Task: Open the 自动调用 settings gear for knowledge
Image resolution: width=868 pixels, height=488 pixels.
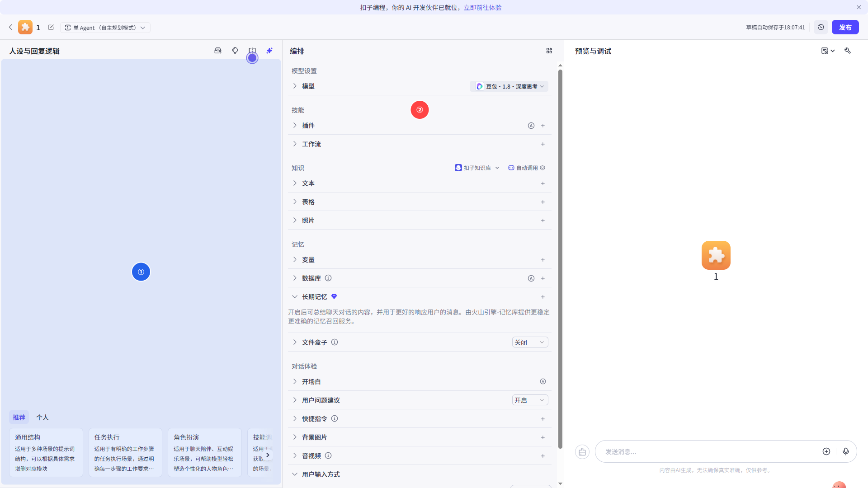Action: pos(542,168)
